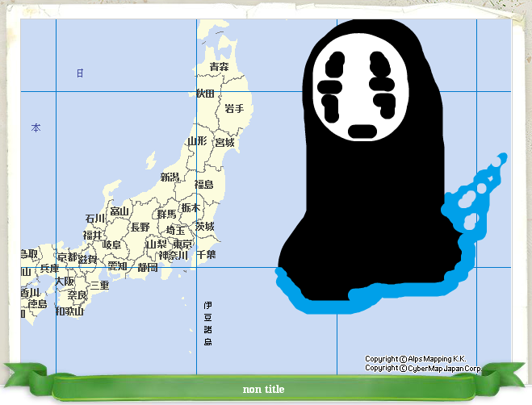Click the 埼玉 prefecture label
The height and width of the screenshot is (405, 532).
175,231
